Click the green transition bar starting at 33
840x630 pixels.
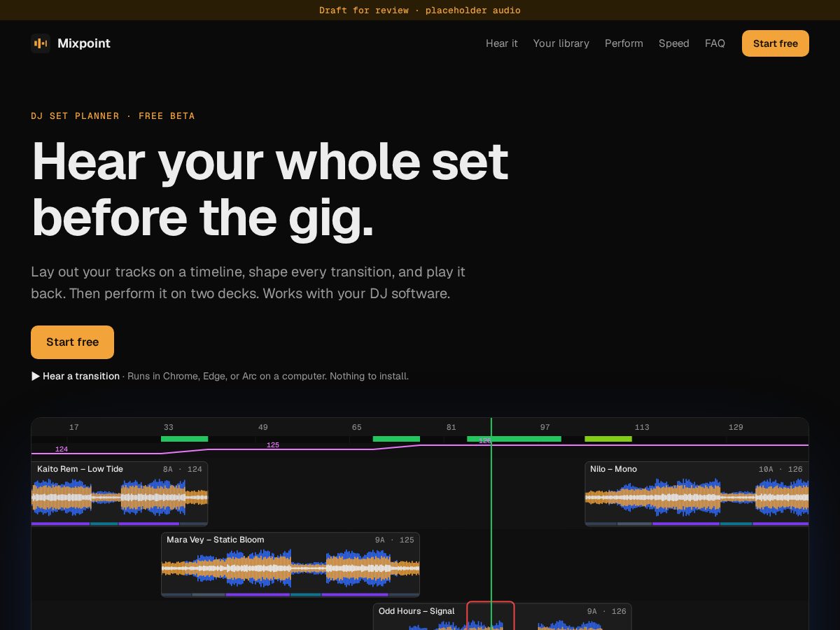(x=185, y=439)
